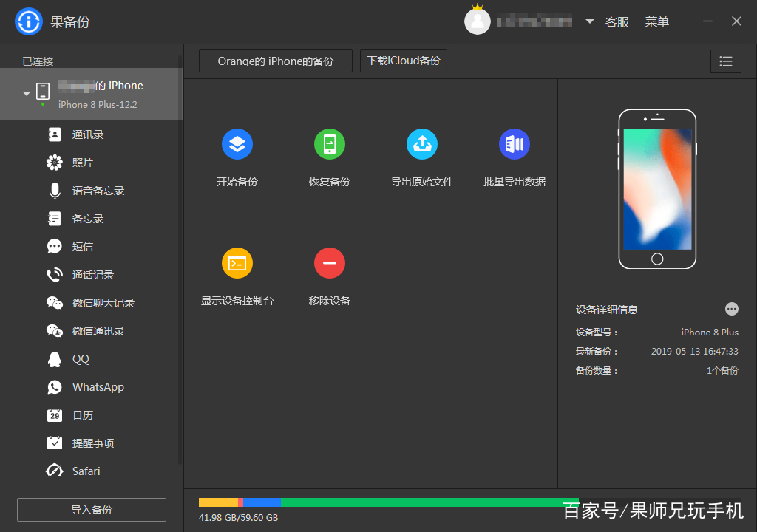Click the user avatar with crown
Screen dimensions: 757x532
pos(478,21)
